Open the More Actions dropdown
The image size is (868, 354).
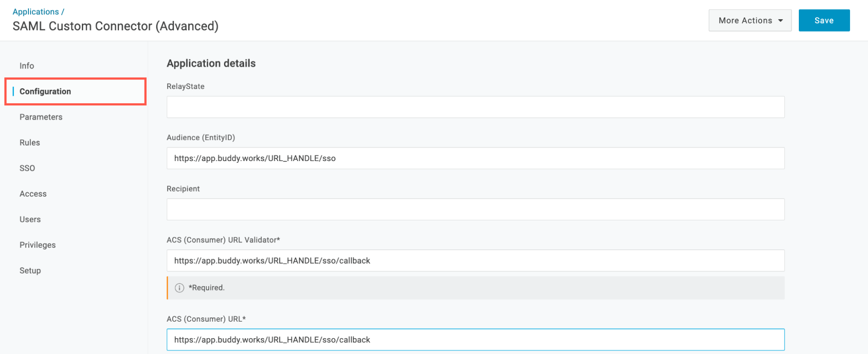pyautogui.click(x=750, y=21)
